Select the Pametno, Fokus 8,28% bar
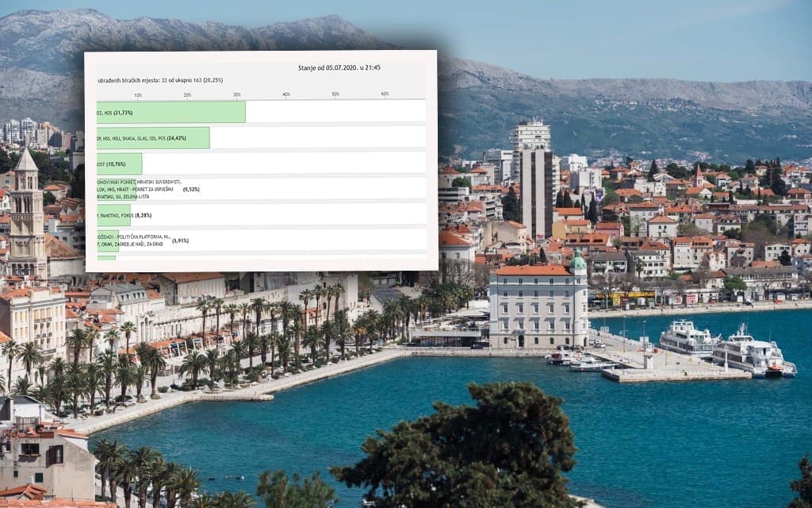Viewport: 812px width, 508px height. click(113, 215)
